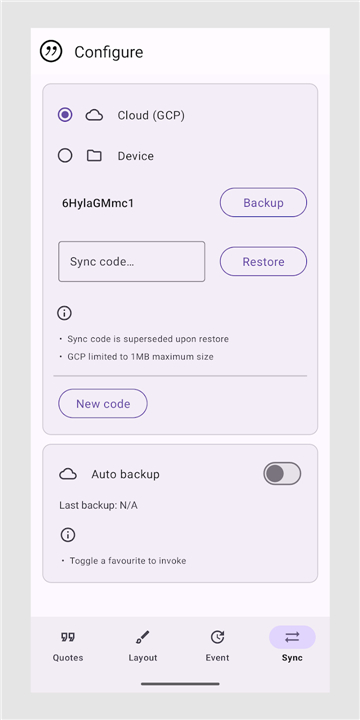360x720 pixels.
Task: Click the Last backup: N/A text
Action: (x=98, y=506)
